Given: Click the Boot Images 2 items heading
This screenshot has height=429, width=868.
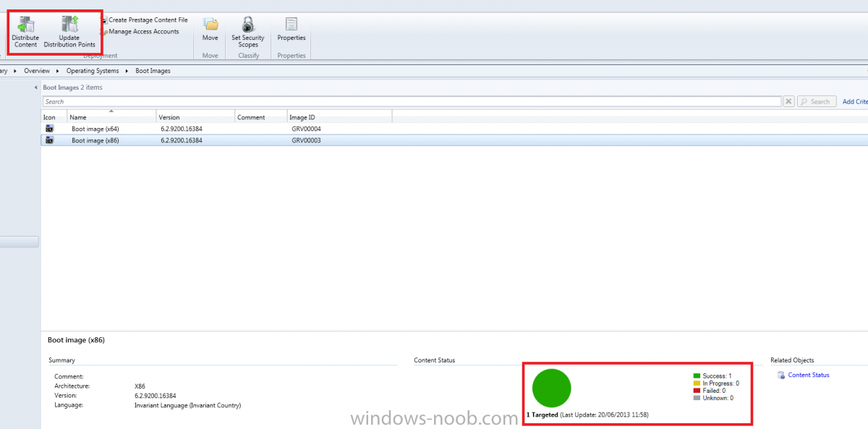Looking at the screenshot, I should pyautogui.click(x=72, y=88).
